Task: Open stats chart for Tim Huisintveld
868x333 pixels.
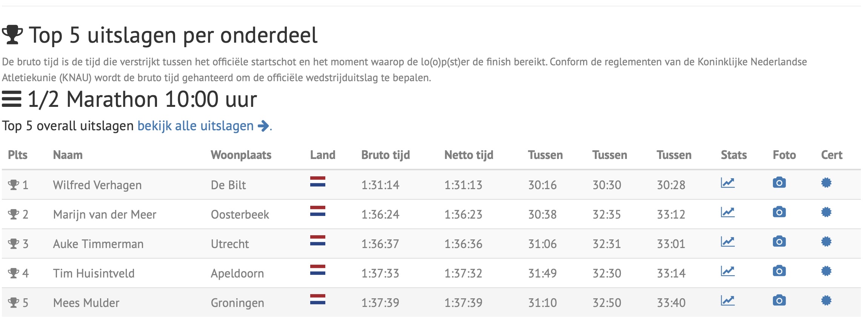Action: pyautogui.click(x=728, y=271)
